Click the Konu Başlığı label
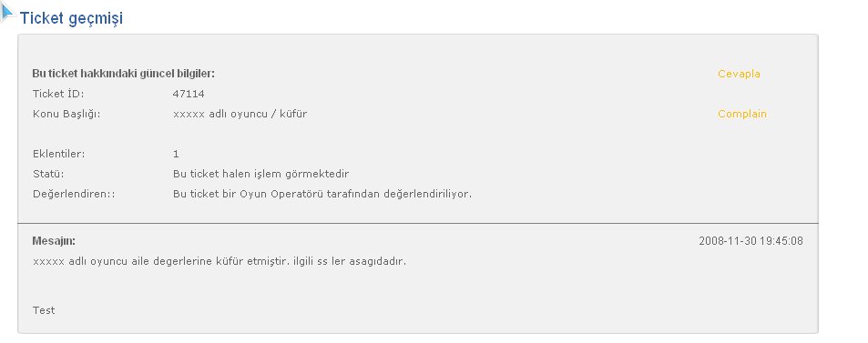 click(x=66, y=114)
